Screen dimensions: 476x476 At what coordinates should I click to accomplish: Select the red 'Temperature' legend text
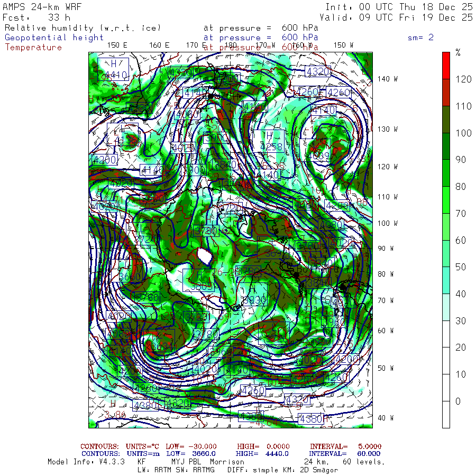pyautogui.click(x=33, y=47)
